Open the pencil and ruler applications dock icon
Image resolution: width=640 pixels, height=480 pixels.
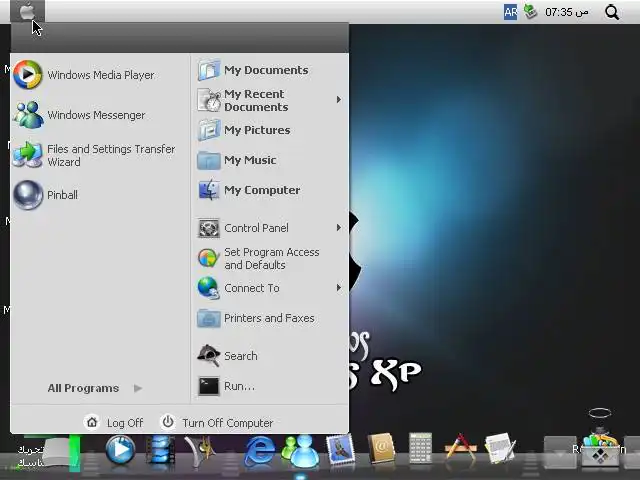(x=461, y=447)
